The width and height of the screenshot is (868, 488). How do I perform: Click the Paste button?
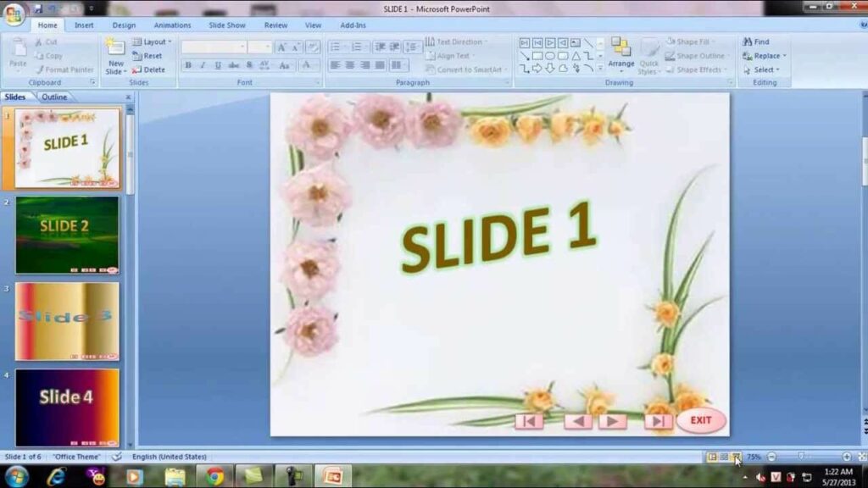pyautogui.click(x=18, y=53)
